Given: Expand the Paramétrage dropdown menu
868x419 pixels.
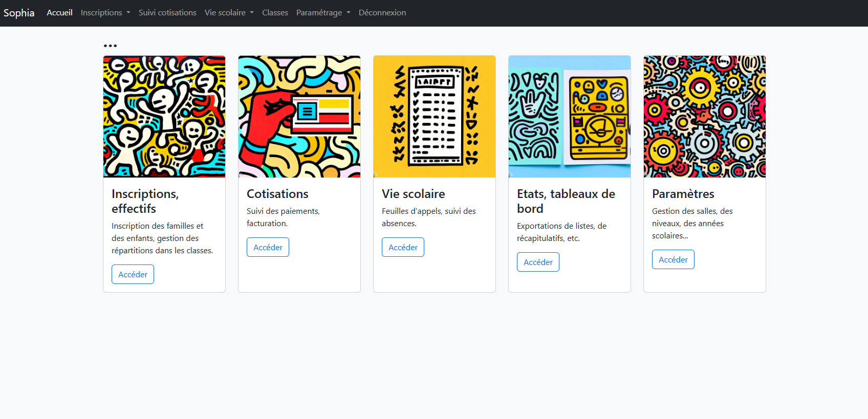Looking at the screenshot, I should pyautogui.click(x=323, y=13).
